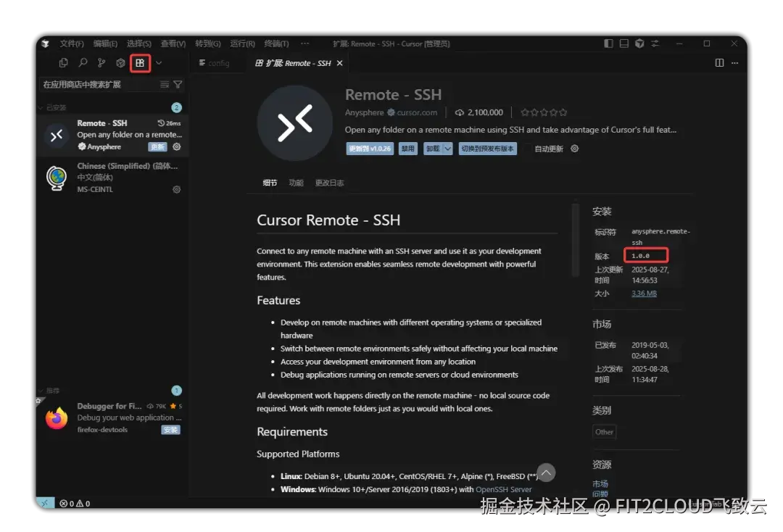
Task: Select Chinese (Simplified) extension in list
Action: click(x=112, y=177)
